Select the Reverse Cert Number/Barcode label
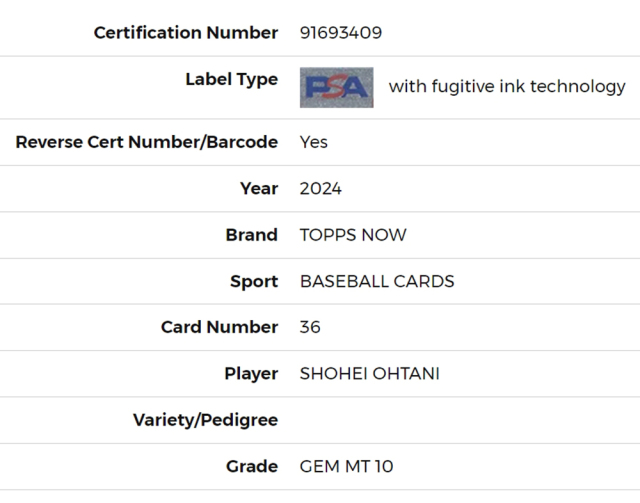 click(x=147, y=142)
